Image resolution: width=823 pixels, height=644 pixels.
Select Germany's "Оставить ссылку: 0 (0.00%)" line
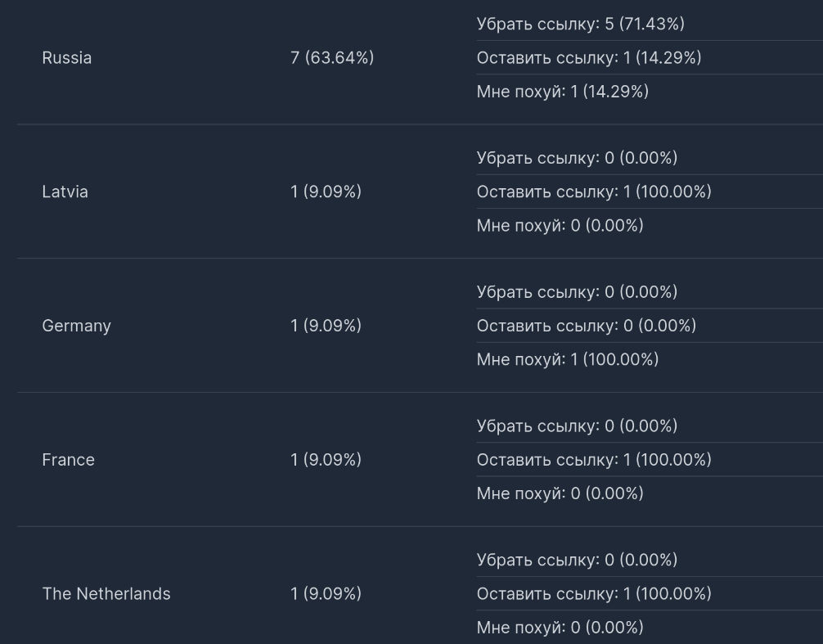[586, 326]
